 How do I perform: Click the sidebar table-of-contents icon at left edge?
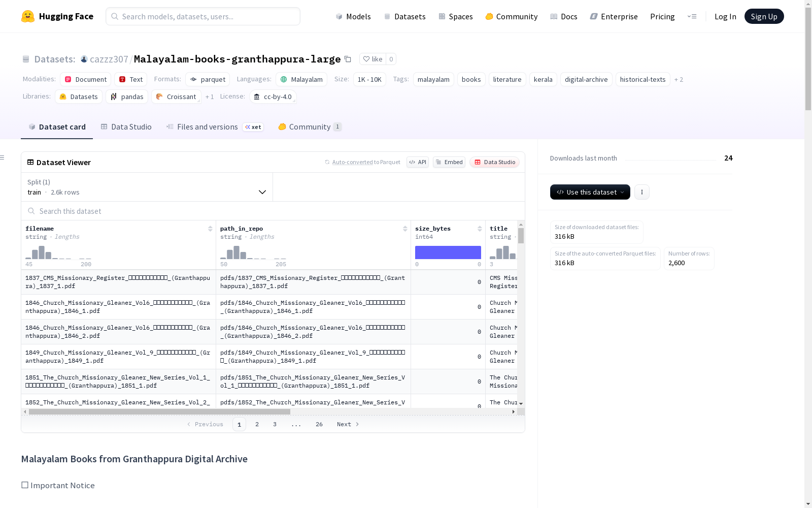[x=3, y=157]
